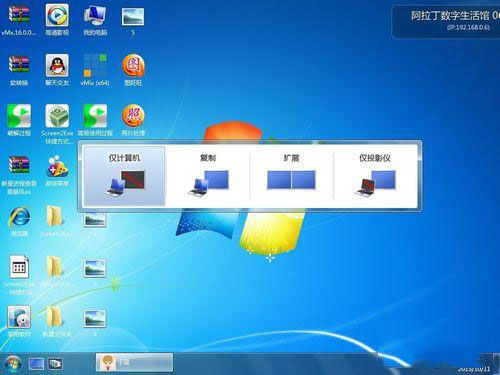Select the 扩展 (extend) display option
Screen dimensions: 500x375
pos(291,176)
